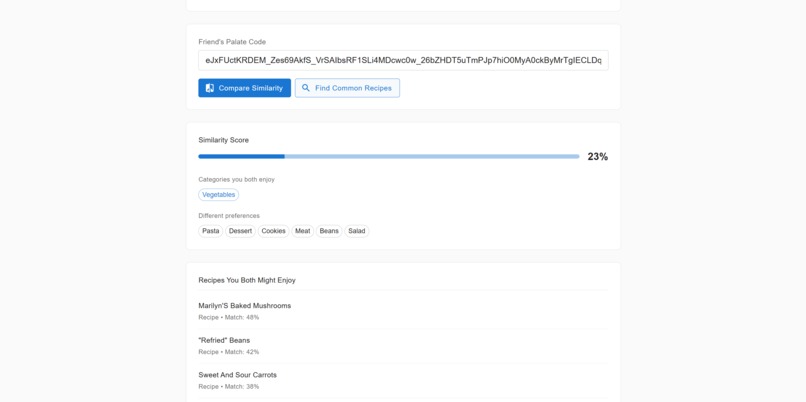The height and width of the screenshot is (402, 806).
Task: Click the 'Categories you both enjoy' label
Action: tap(236, 179)
